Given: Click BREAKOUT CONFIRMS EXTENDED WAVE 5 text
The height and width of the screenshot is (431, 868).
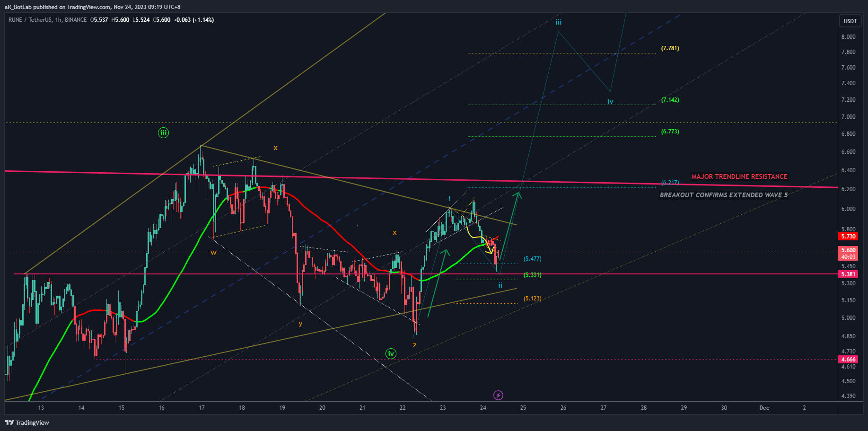Looking at the screenshot, I should pos(724,195).
